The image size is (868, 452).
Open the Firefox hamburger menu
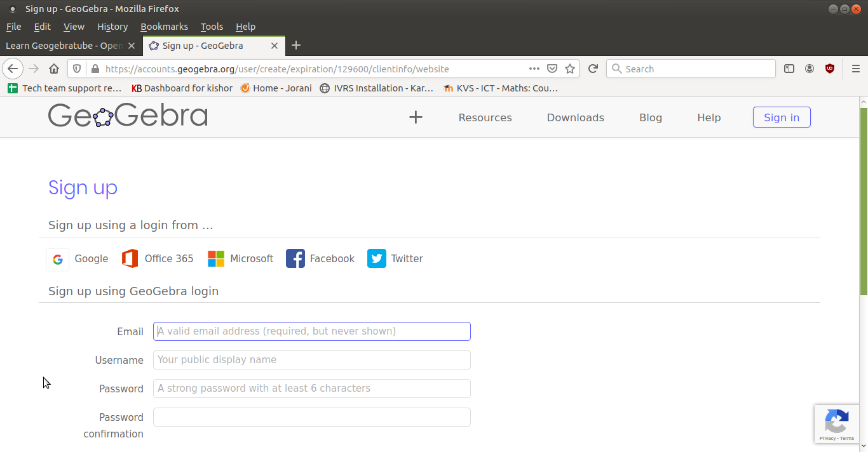click(x=855, y=69)
